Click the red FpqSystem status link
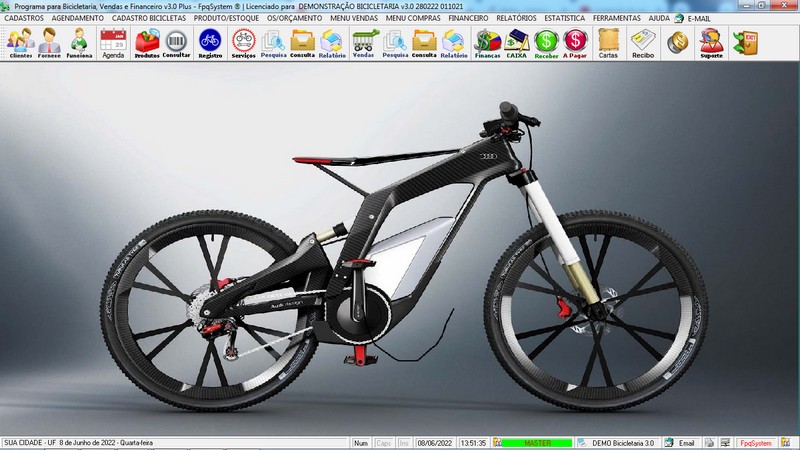Screen dimensions: 800x450 coord(756,443)
